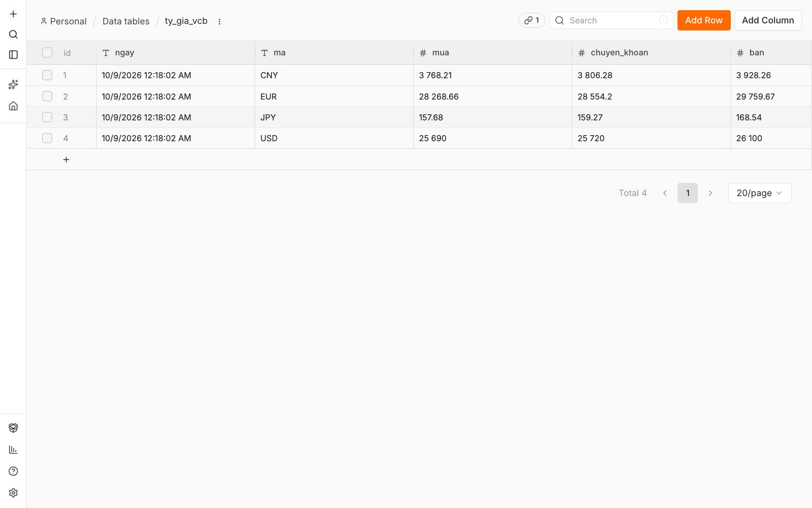Go to next page arrow
Image resolution: width=812 pixels, height=508 pixels.
coord(710,193)
